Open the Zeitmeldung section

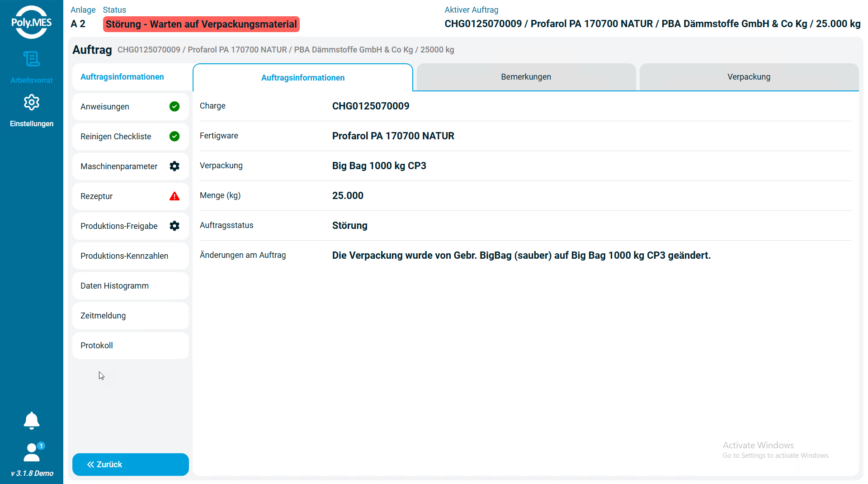tap(131, 316)
